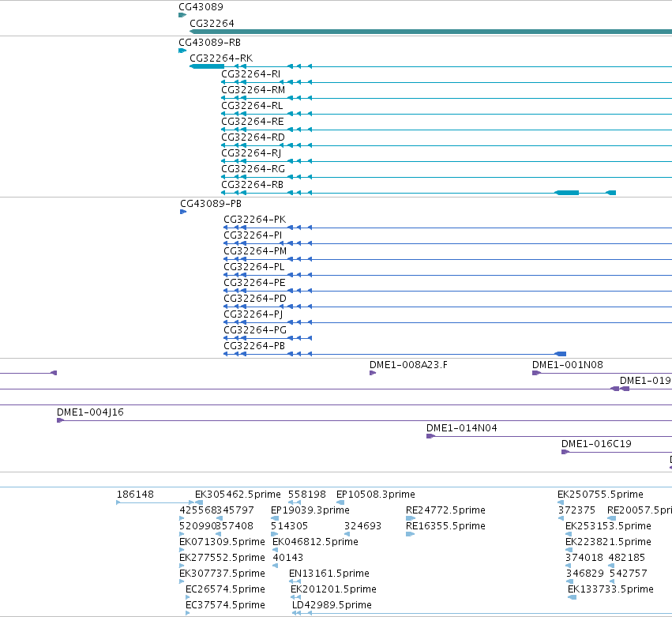This screenshot has height=617, width=672.
Task: Click transcript CG32264-RD label
Action: point(253,137)
